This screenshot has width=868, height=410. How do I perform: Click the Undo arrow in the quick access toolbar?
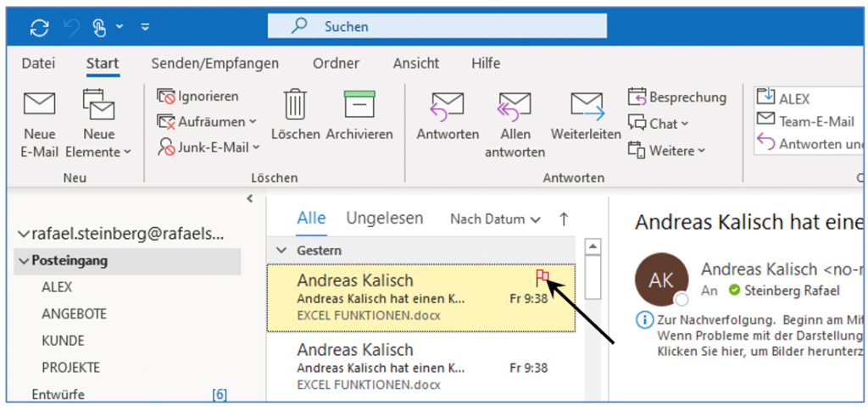point(71,27)
